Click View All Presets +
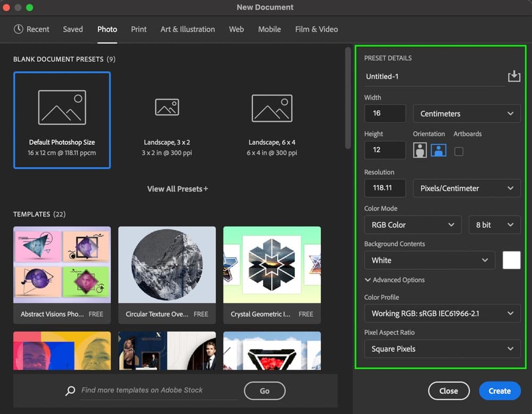532x414 pixels. tap(178, 189)
